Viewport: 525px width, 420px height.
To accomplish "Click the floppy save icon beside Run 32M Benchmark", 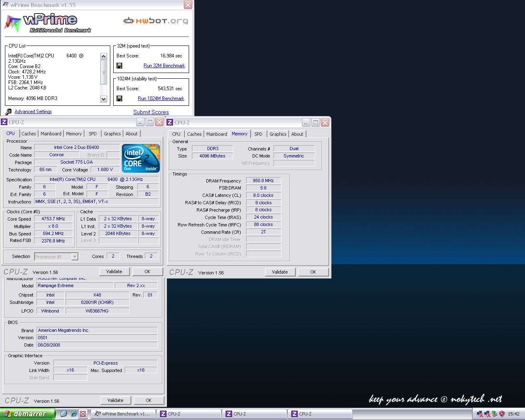I will (119, 66).
